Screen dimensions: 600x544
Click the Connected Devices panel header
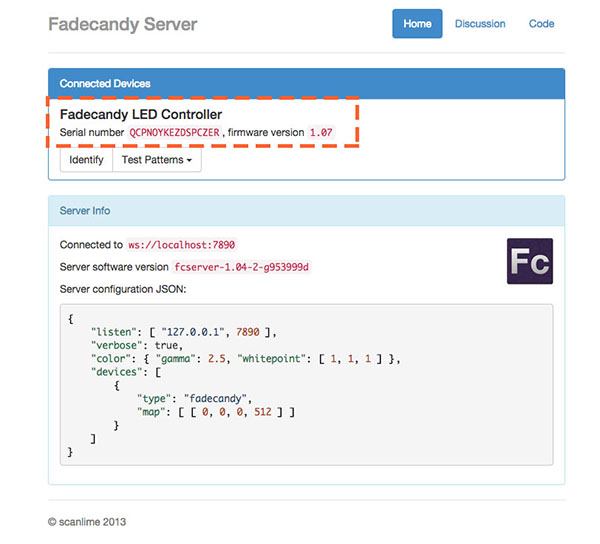[306, 83]
